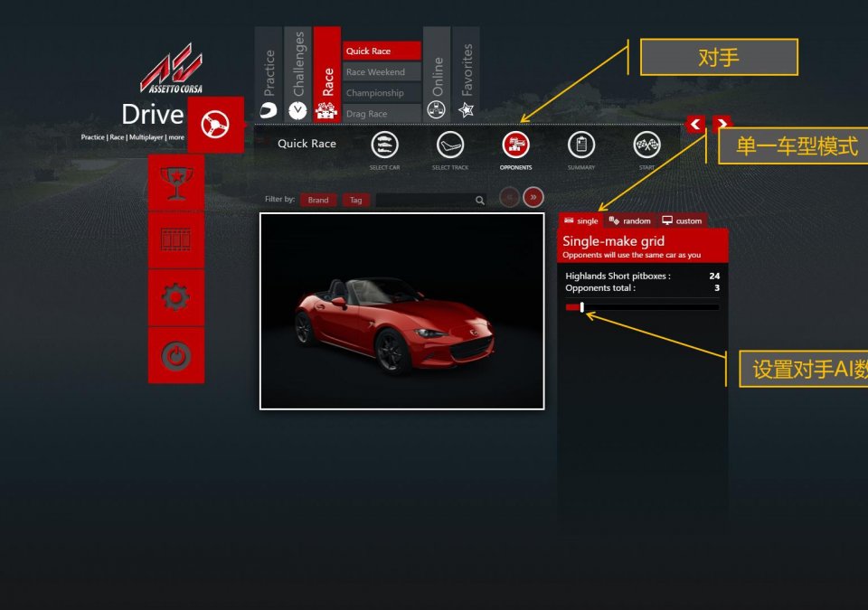Viewport: 868px width, 610px height.
Task: Open the trophy career section
Action: click(176, 183)
